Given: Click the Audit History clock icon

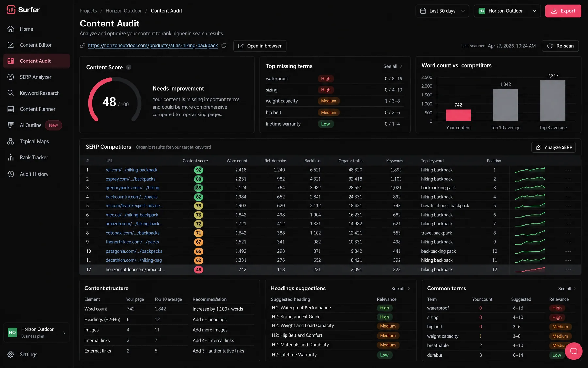Looking at the screenshot, I should click(x=11, y=174).
